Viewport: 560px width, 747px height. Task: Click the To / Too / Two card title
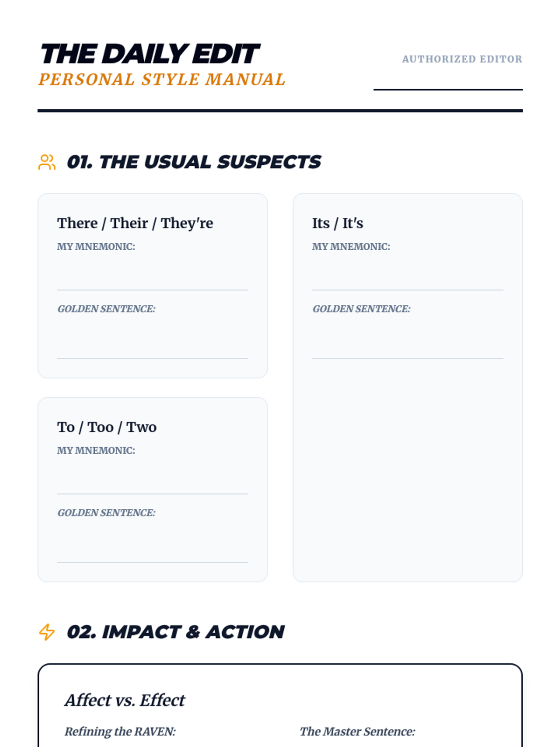coord(106,427)
